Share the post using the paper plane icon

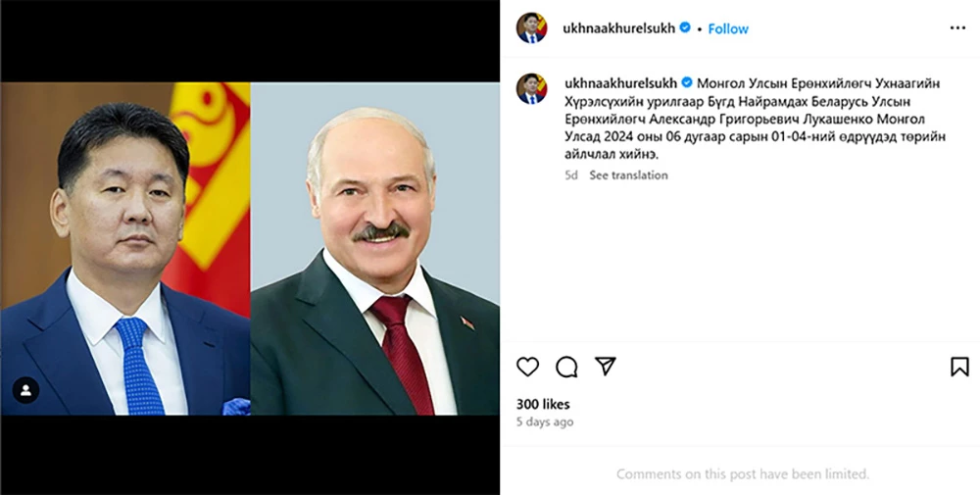tap(605, 367)
